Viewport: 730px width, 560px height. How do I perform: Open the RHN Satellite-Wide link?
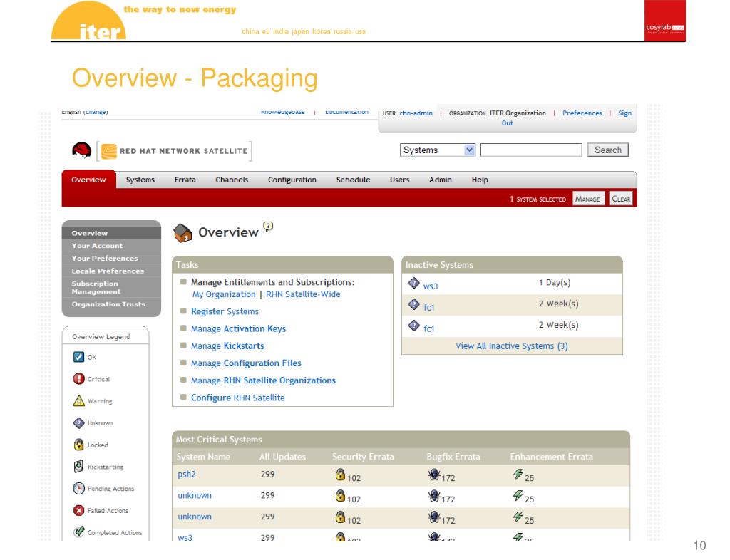(303, 294)
